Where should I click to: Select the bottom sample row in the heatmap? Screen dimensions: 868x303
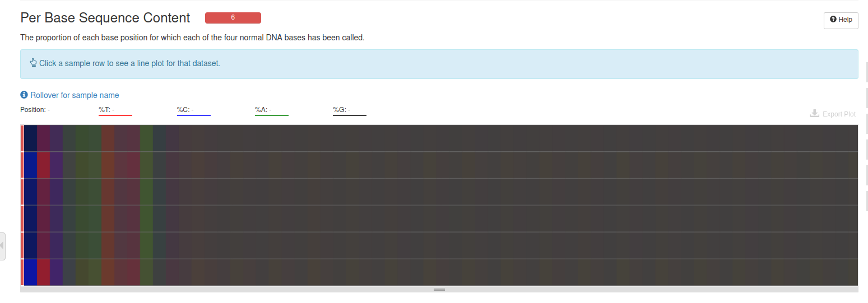tap(439, 272)
